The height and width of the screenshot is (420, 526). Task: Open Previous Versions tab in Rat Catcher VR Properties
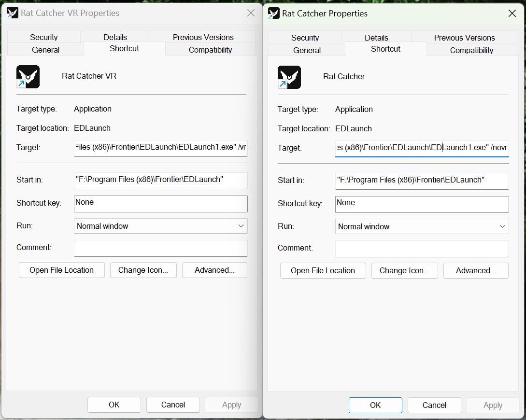(x=203, y=37)
